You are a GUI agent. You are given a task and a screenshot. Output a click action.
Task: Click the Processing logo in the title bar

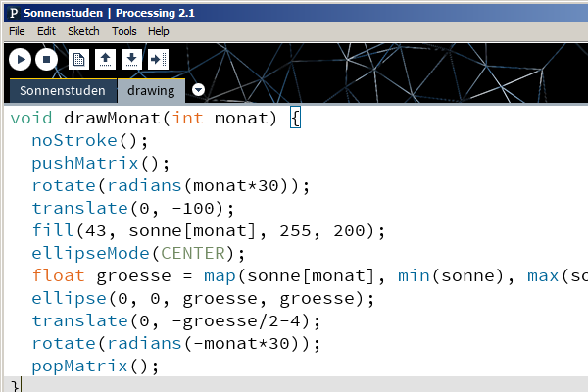pyautogui.click(x=14, y=13)
